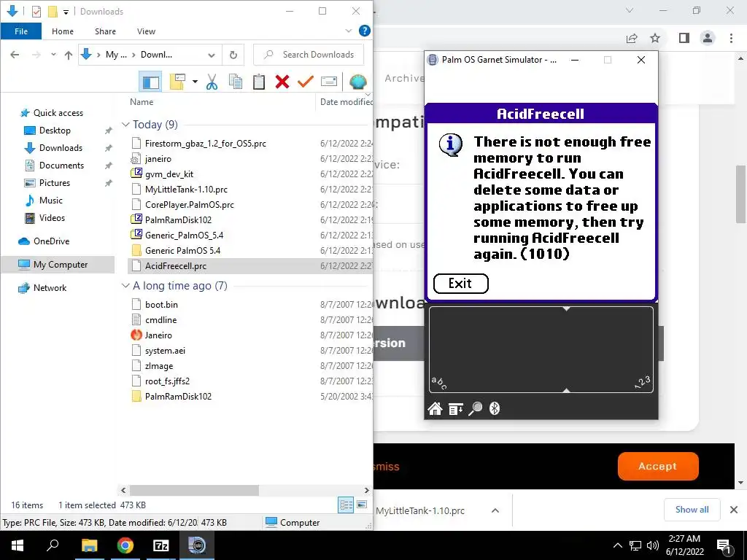Collapse the Today (9) group
Screen dimensions: 747x560
pyautogui.click(x=125, y=125)
